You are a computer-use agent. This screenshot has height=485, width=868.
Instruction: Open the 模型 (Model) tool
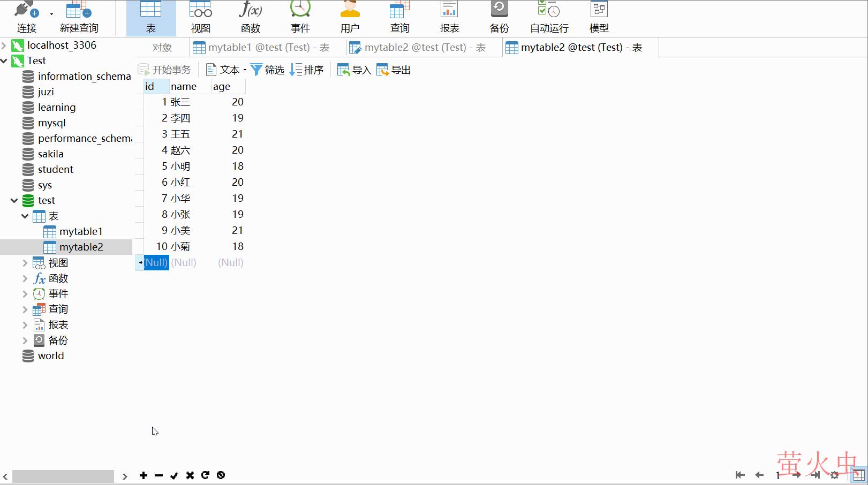coord(598,16)
